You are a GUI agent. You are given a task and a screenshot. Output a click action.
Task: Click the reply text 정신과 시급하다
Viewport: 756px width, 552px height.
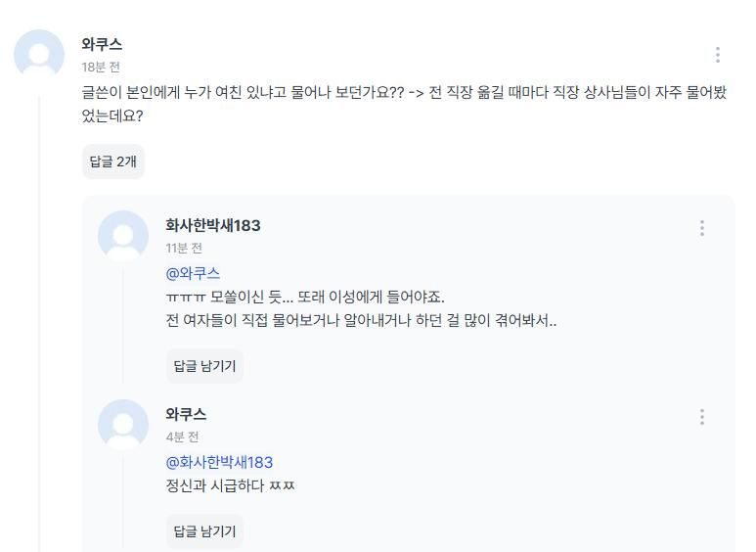coord(230,485)
